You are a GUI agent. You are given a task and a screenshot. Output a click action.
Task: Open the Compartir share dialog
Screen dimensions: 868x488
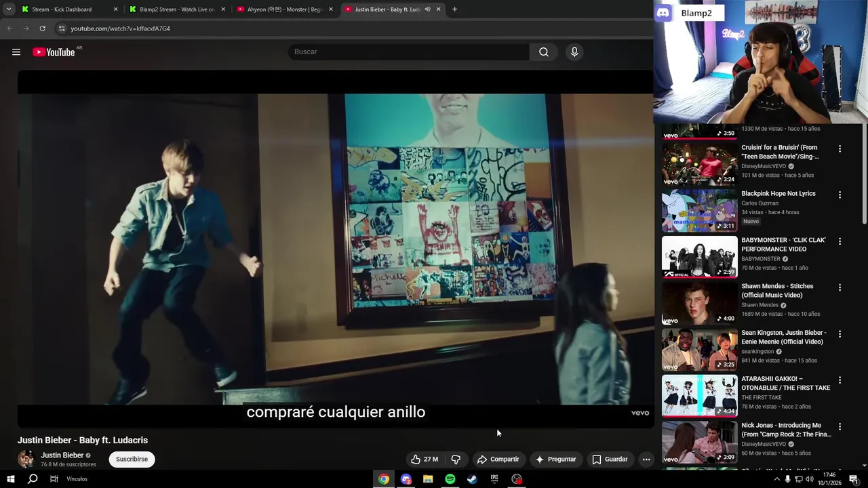498,459
